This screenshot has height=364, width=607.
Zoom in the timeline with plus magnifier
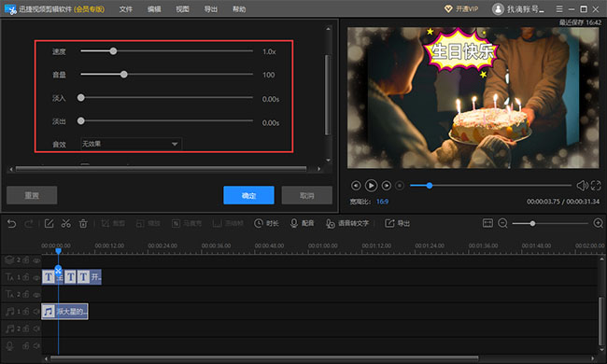tap(598, 223)
